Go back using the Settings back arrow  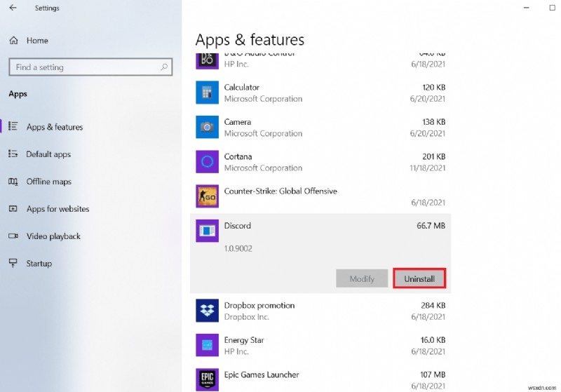[x=13, y=8]
